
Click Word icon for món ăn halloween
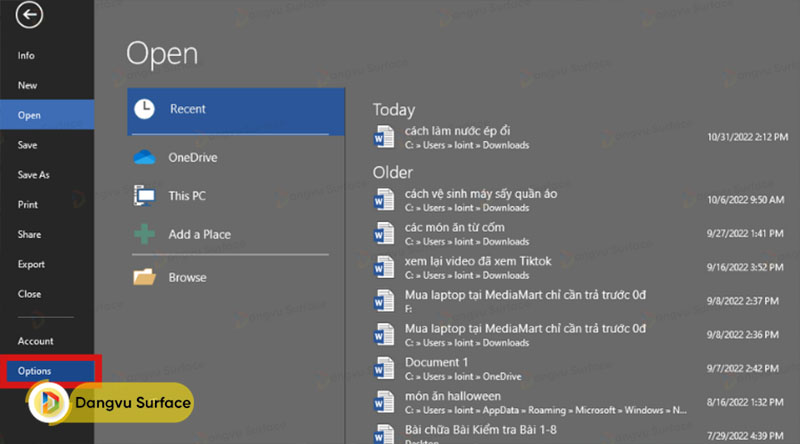click(x=384, y=402)
